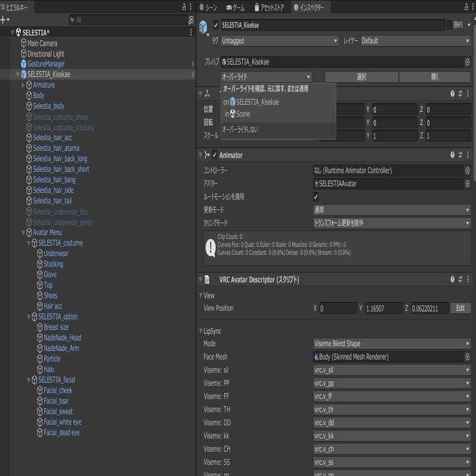This screenshot has height=476, width=476.
Task: Open Animator component three-dot menu
Action: (x=468, y=155)
